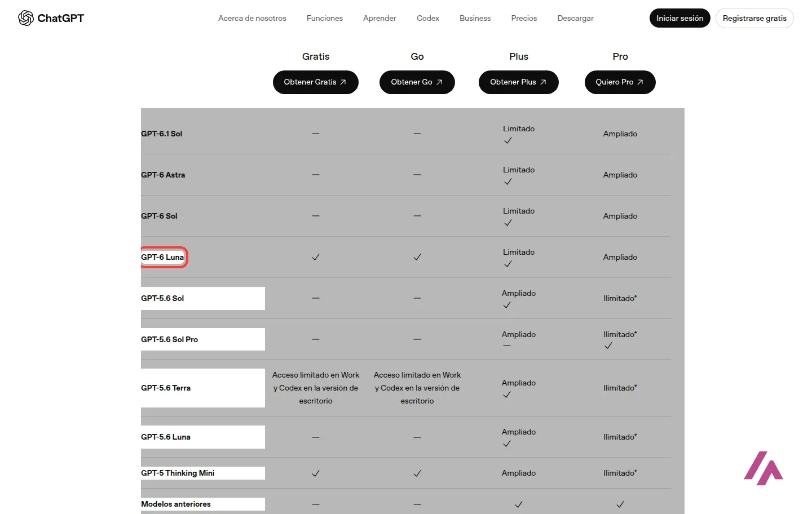This screenshot has height=514, width=812.
Task: Go to the Aprender section
Action: pos(379,18)
